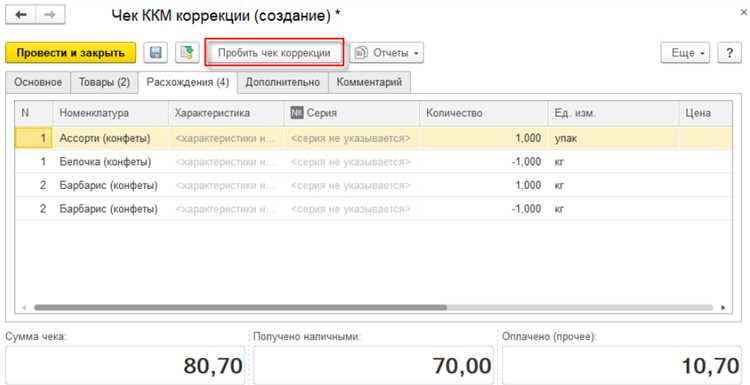750x385 pixels.
Task: Click the save (floppy disk) icon
Action: click(x=156, y=53)
